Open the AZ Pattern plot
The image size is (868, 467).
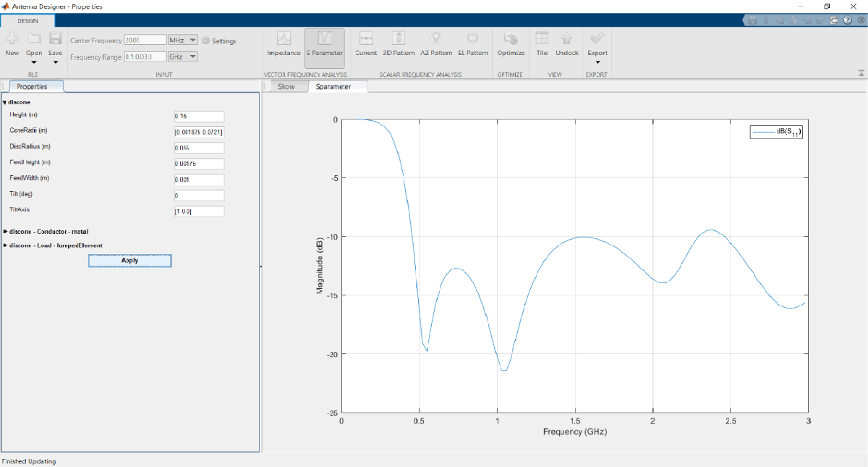pos(436,43)
